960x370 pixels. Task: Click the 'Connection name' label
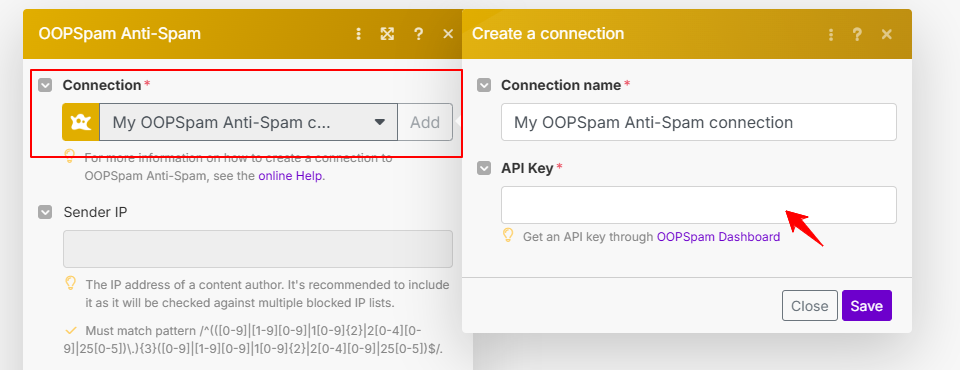[x=561, y=85]
